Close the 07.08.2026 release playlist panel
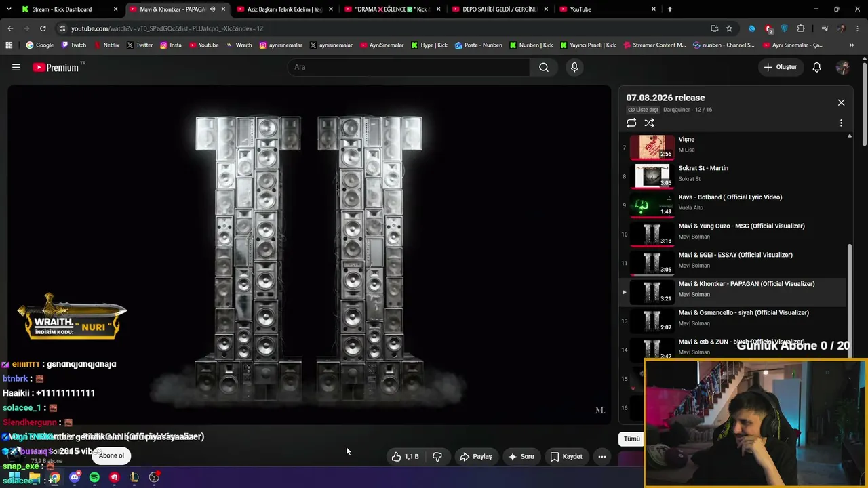The width and height of the screenshot is (868, 488). (841, 102)
